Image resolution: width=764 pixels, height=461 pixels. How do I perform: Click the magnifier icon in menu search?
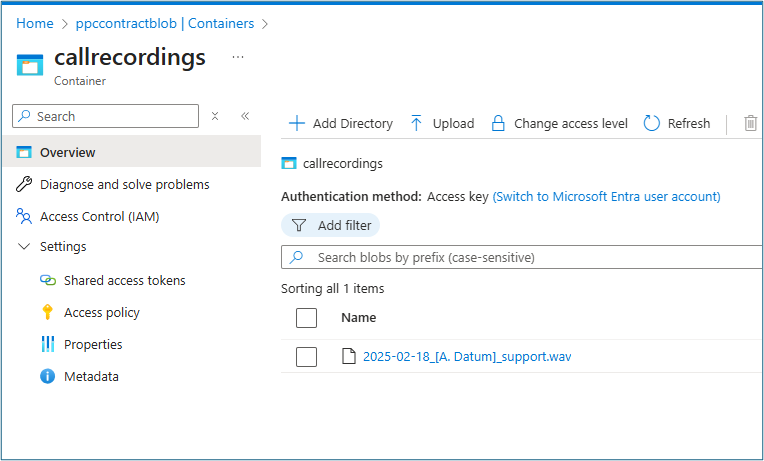24,116
